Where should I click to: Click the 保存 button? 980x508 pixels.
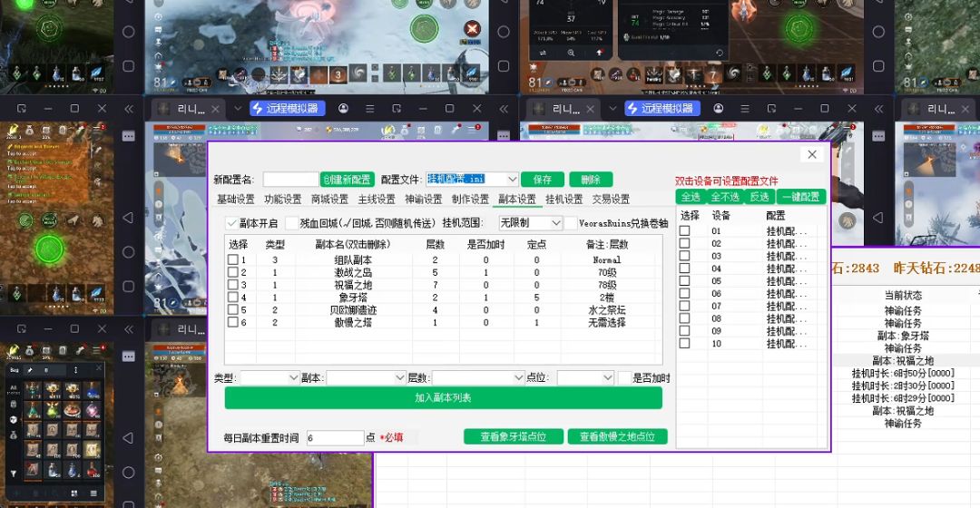[x=543, y=180]
